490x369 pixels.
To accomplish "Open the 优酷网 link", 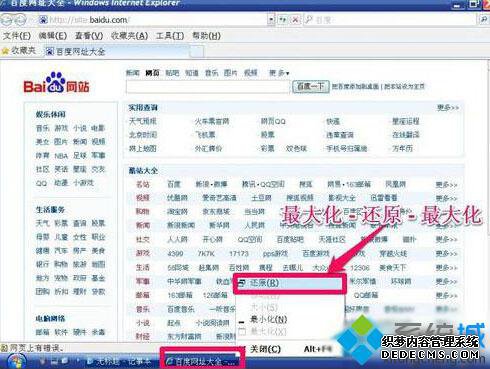I will click(x=177, y=198).
